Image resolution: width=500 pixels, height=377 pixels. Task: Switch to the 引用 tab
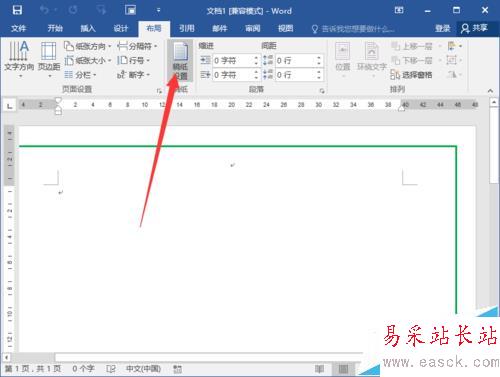pyautogui.click(x=187, y=28)
